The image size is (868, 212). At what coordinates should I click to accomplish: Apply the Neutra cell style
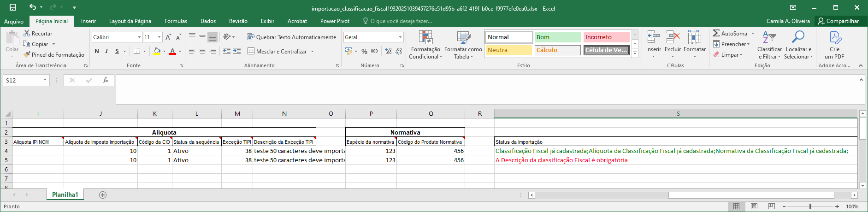[x=509, y=50]
